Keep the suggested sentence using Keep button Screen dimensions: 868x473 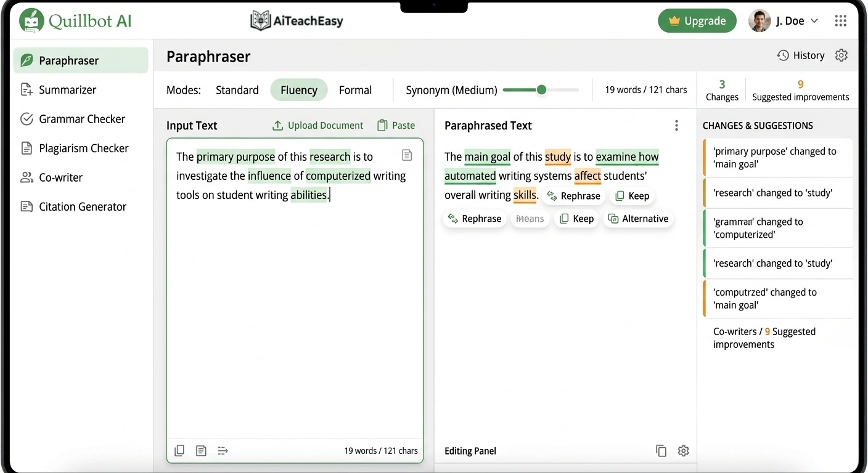(632, 195)
